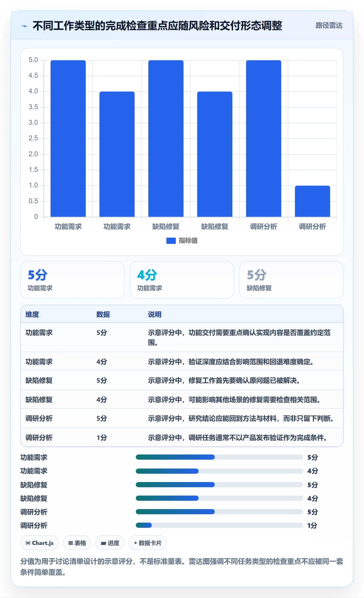Image resolution: width=364 pixels, height=598 pixels.
Task: Click the 4.5 y-axis label
Action: coord(33,76)
